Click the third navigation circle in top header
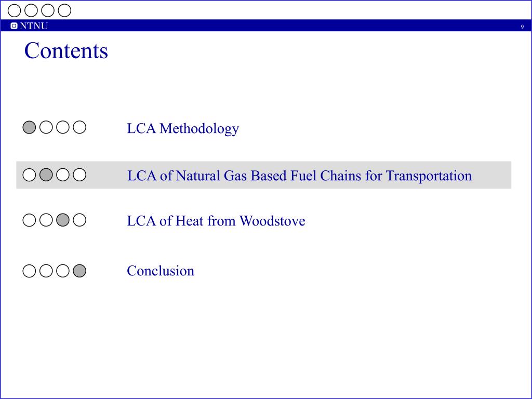 pyautogui.click(x=48, y=10)
